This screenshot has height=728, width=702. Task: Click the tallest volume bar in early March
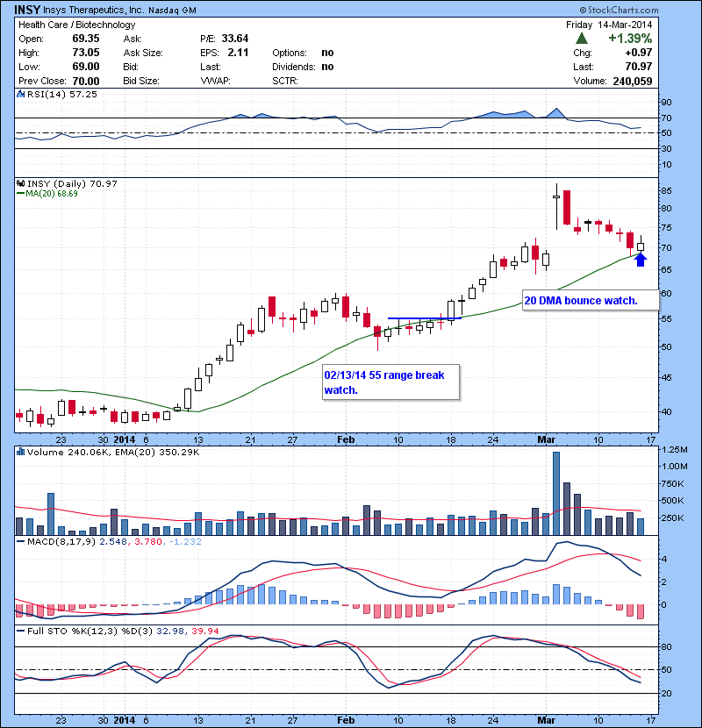[556, 494]
